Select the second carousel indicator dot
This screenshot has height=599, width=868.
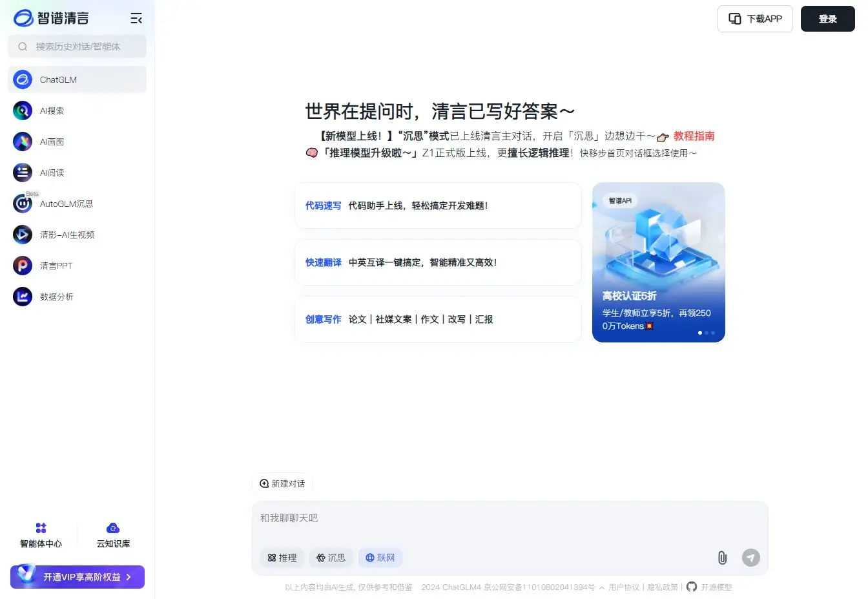(707, 333)
